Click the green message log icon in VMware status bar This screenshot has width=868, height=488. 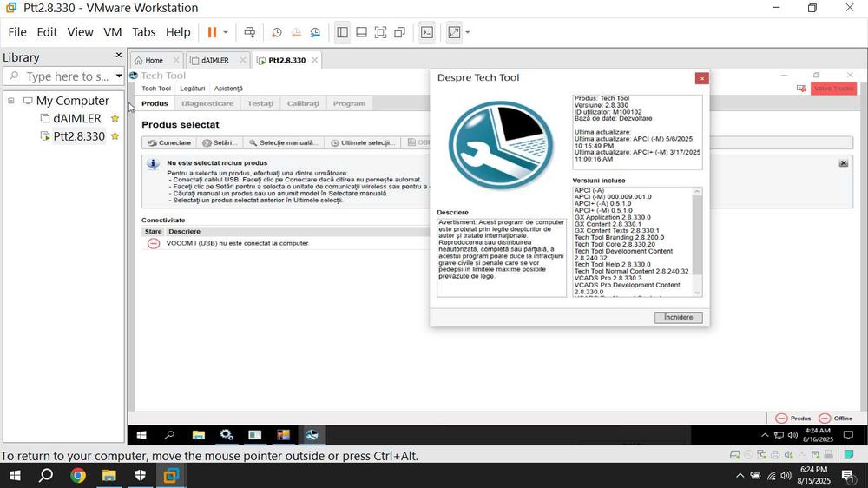849,455
